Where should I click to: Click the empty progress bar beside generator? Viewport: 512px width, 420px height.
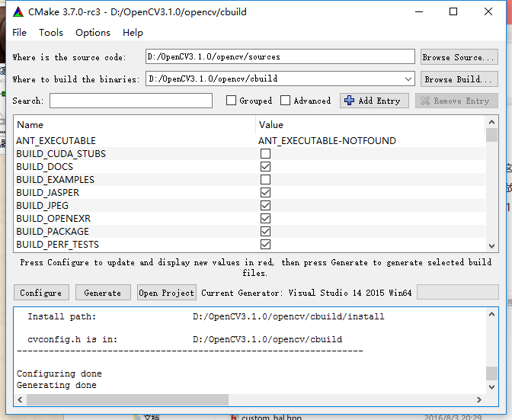pos(458,292)
